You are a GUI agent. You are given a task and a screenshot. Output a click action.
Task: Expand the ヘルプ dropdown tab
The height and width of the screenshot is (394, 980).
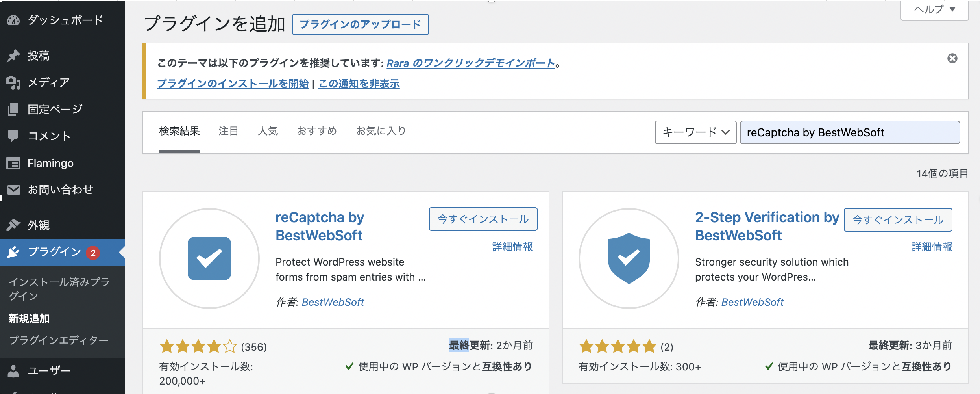935,9
